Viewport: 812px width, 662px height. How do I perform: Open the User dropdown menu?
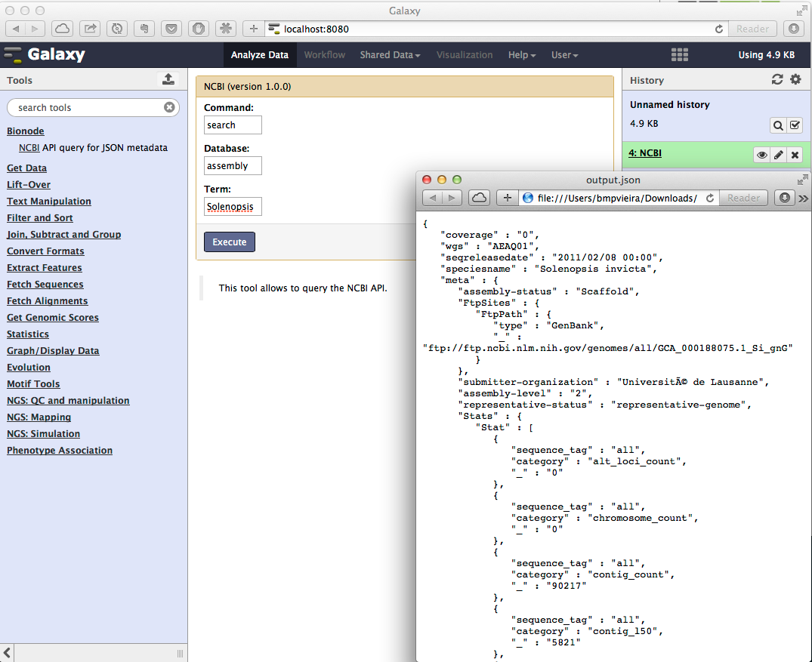564,55
